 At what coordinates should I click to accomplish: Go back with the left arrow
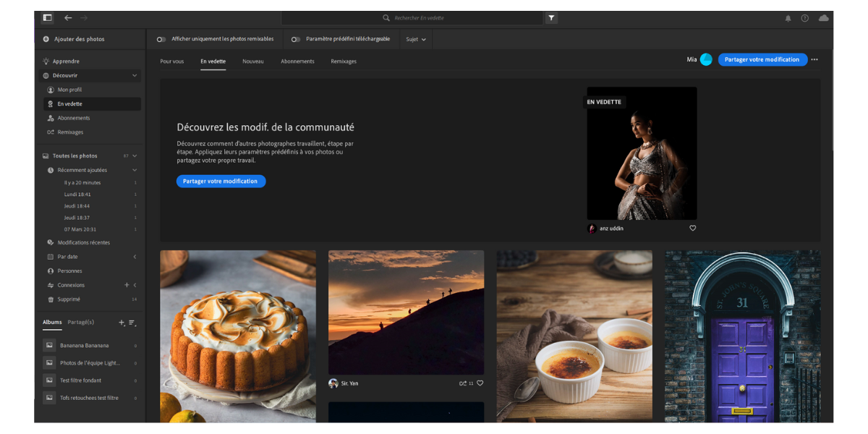pyautogui.click(x=68, y=18)
